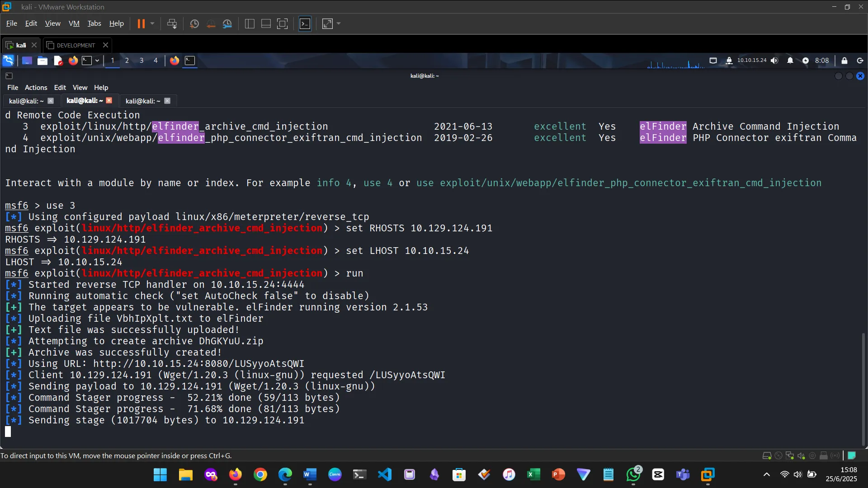Open the pause button dropdown arrow
Viewport: 868px width, 488px height.
pyautogui.click(x=152, y=23)
